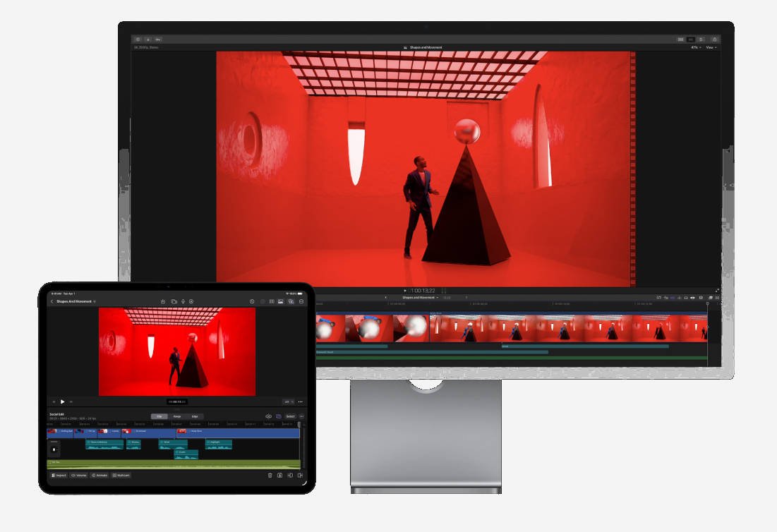Image resolution: width=777 pixels, height=532 pixels.
Task: Tap the microphone voiceover icon
Action: (182, 301)
